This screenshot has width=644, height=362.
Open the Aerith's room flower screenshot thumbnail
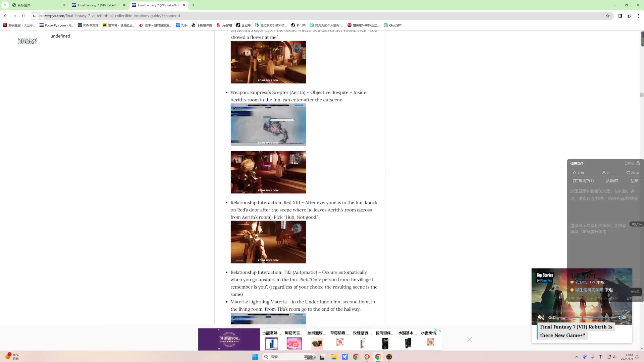tap(268, 62)
